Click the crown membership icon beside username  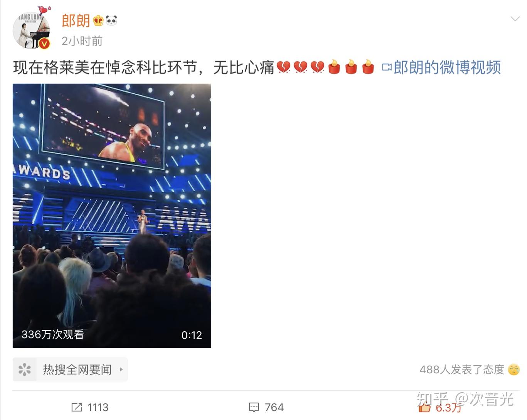pyautogui.click(x=98, y=20)
